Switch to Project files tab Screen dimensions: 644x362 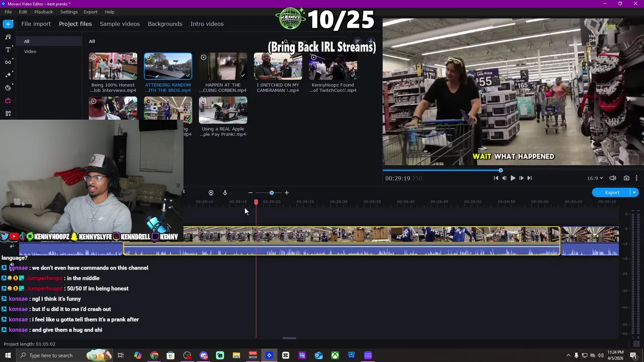75,24
